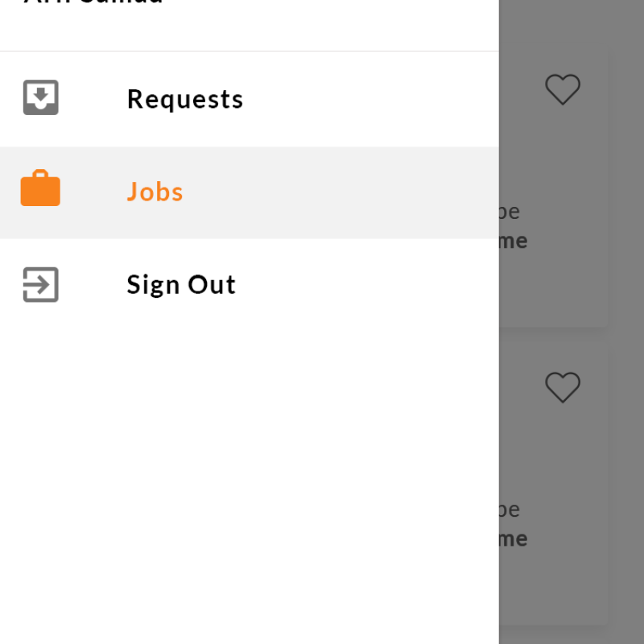This screenshot has height=644, width=644.
Task: Click the Requests inbox icon
Action: pos(41,98)
